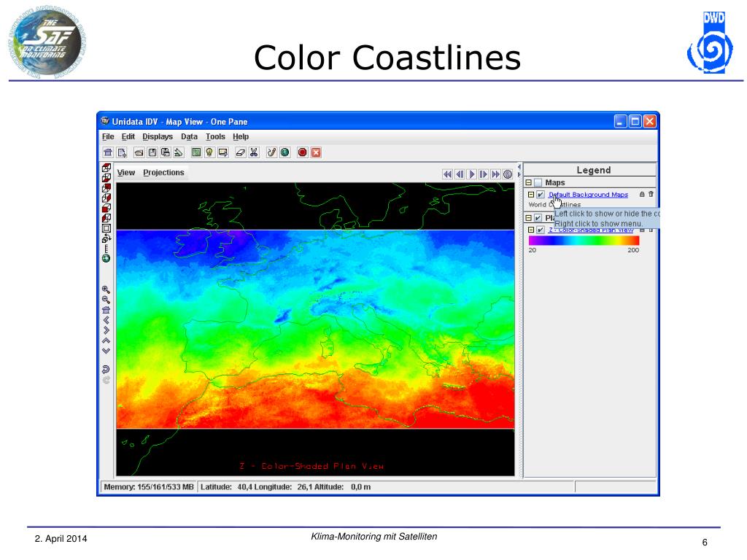747x560 pixels.
Task: Click the color bar minimum value 20
Action: click(532, 250)
